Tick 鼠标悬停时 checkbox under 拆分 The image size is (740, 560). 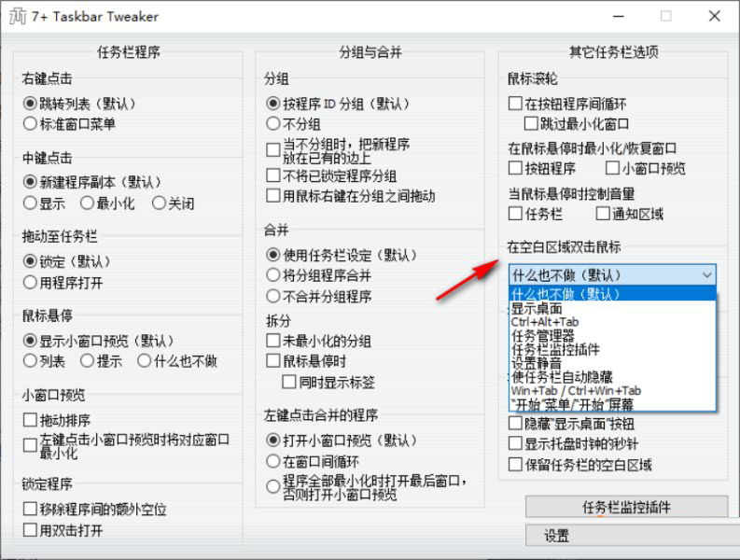(x=272, y=361)
